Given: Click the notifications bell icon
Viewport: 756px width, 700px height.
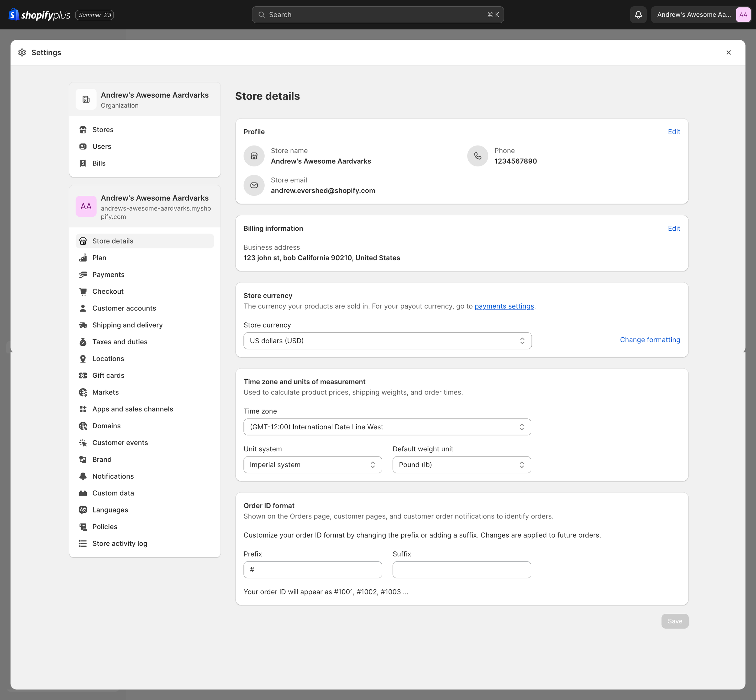Looking at the screenshot, I should (x=638, y=15).
